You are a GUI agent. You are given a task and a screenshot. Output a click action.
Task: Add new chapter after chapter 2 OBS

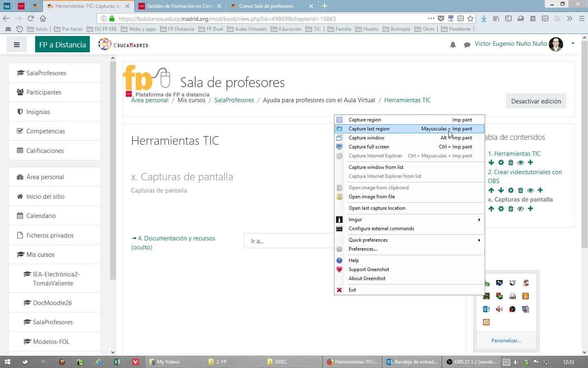coord(540,190)
